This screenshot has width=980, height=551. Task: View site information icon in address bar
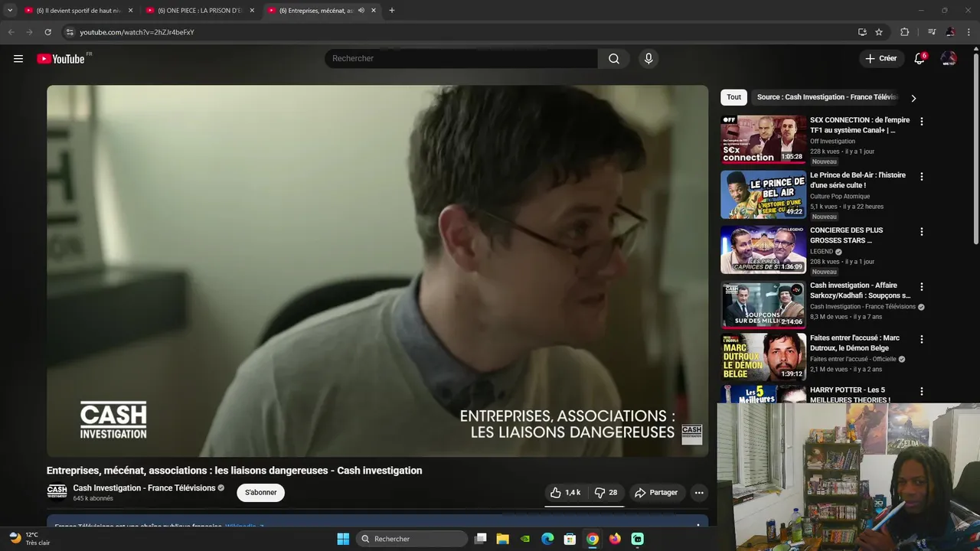tap(69, 32)
